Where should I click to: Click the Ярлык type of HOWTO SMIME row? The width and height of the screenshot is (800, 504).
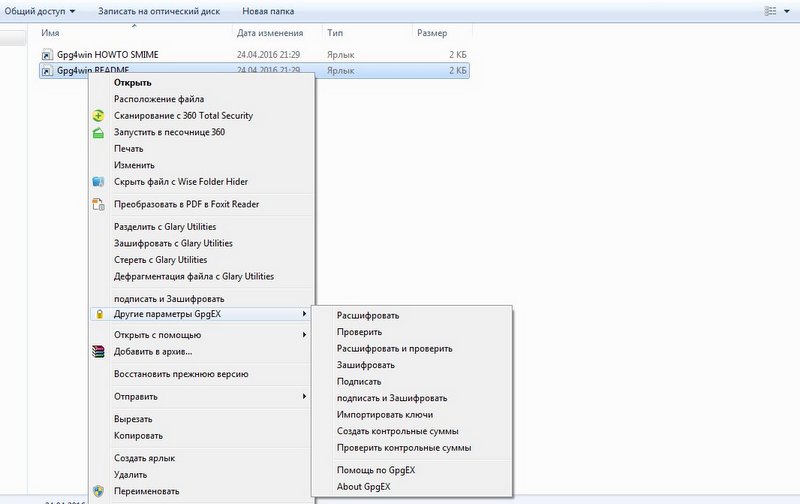(340, 55)
